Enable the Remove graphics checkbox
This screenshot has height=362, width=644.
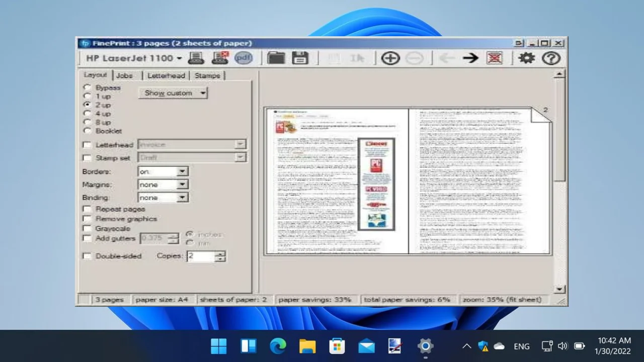click(88, 219)
